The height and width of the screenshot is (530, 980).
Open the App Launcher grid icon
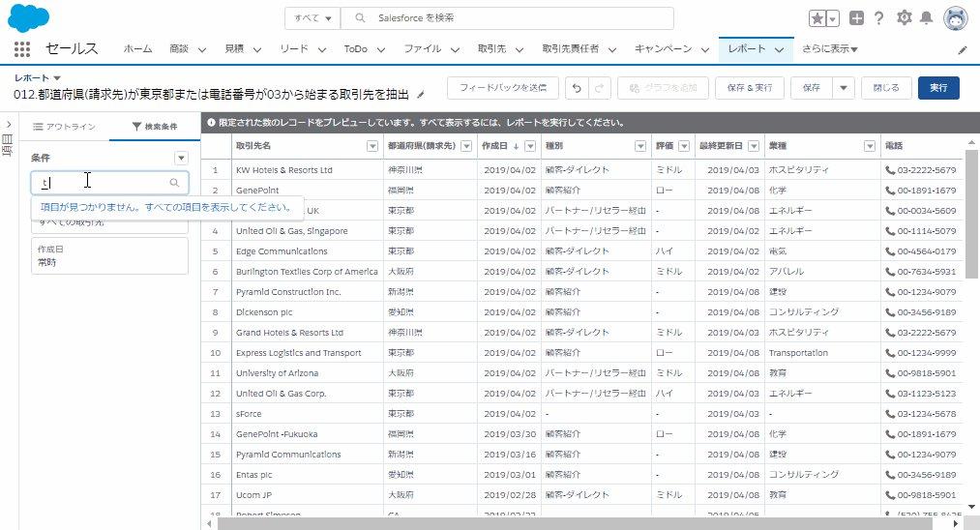coord(22,49)
